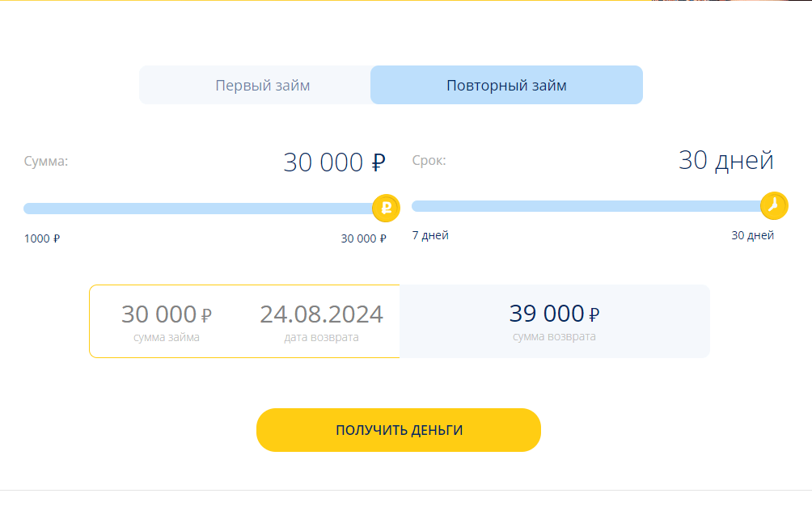Click the Сумма: label
This screenshot has width=812, height=523.
46,161
